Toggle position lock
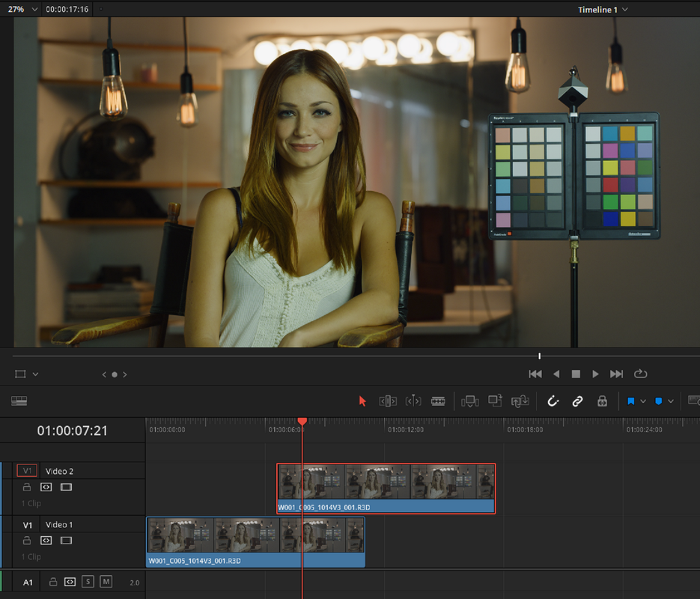Screen dimensions: 700x599 pos(602,401)
